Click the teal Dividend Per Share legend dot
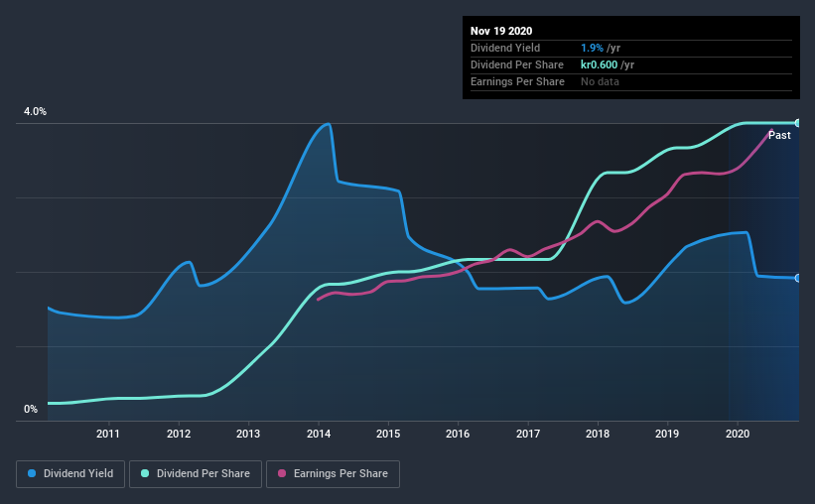815x504 pixels. coord(145,473)
